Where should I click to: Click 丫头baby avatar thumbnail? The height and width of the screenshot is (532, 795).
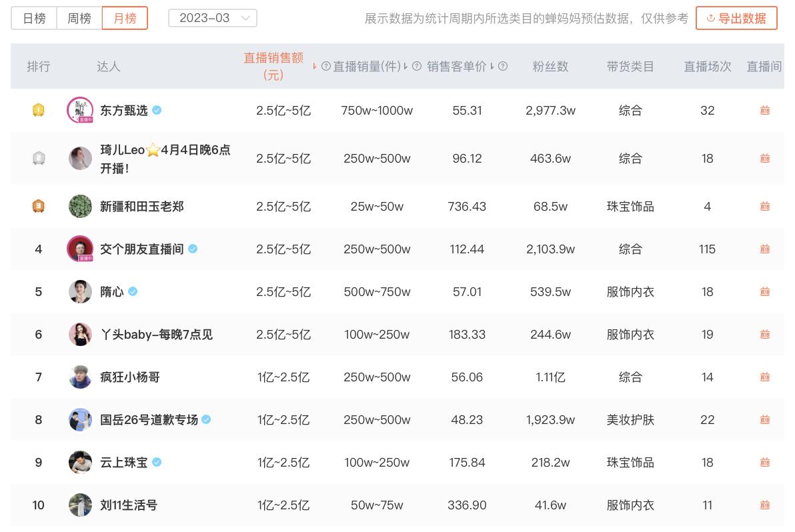pos(80,335)
